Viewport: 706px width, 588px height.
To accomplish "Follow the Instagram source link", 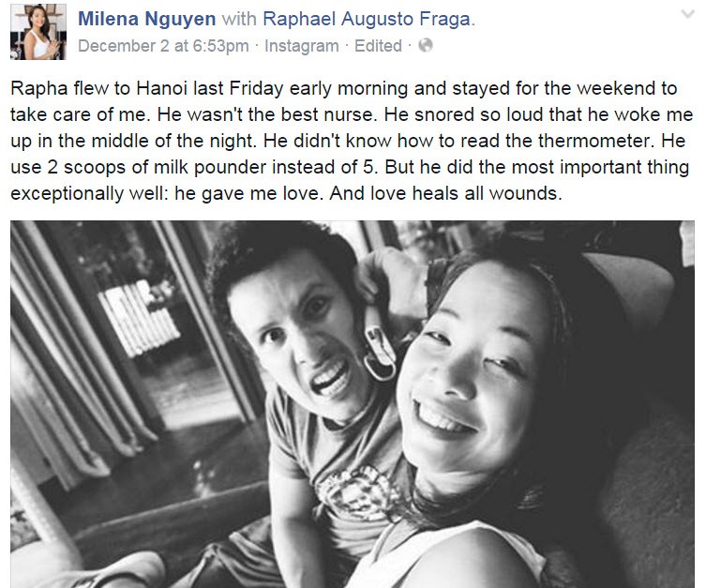I will (302, 46).
